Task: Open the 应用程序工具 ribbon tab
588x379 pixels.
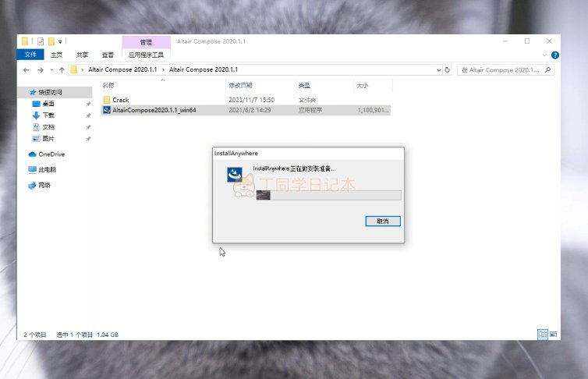Action: 147,55
